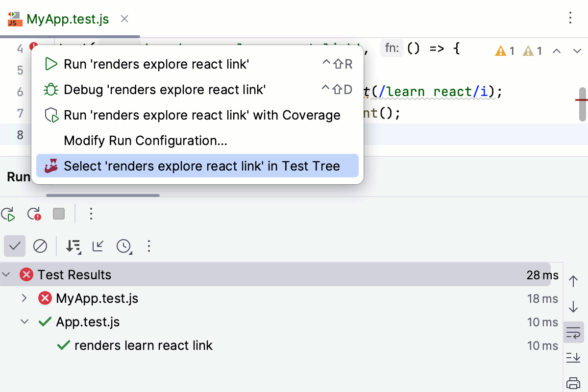Screen dimensions: 588x392
Task: Disable the soft-wrap toggle on the right edge
Action: point(573,332)
